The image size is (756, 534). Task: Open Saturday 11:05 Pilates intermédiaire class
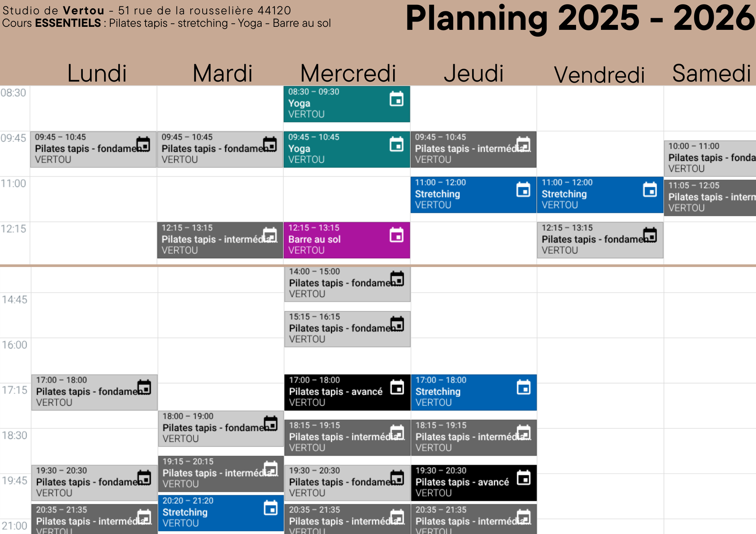pyautogui.click(x=710, y=198)
